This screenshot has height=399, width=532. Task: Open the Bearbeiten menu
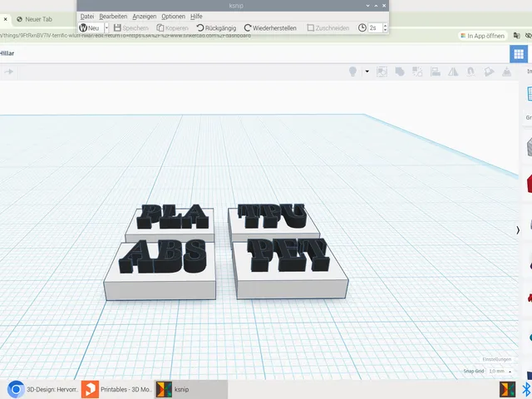point(113,17)
